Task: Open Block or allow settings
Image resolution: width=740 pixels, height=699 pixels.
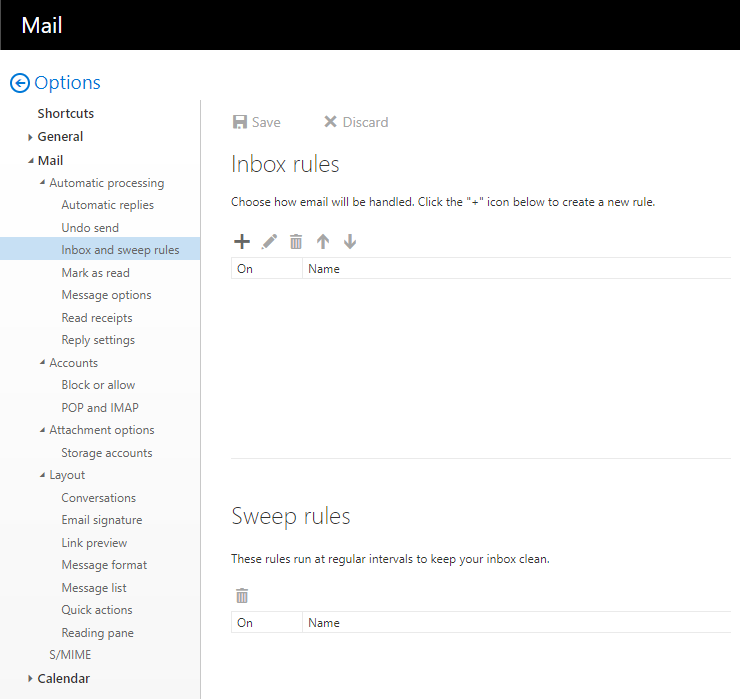Action: (98, 385)
